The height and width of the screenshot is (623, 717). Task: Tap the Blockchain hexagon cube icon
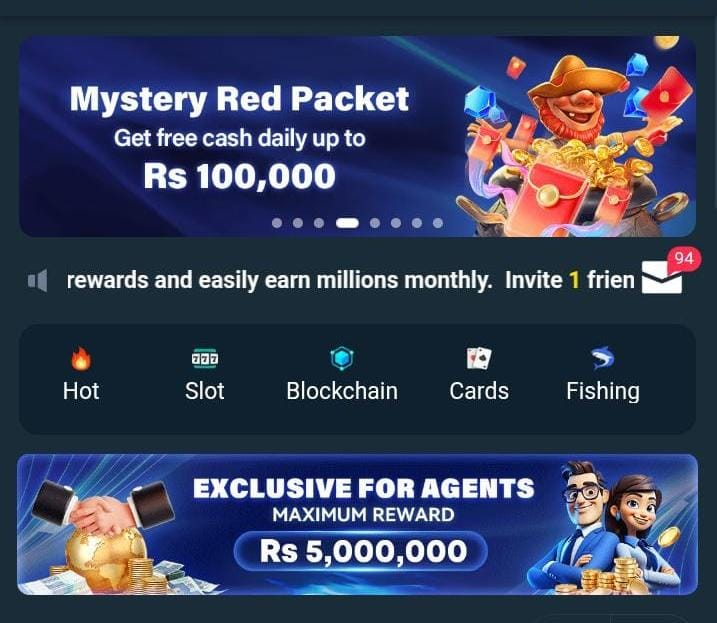[x=342, y=358]
